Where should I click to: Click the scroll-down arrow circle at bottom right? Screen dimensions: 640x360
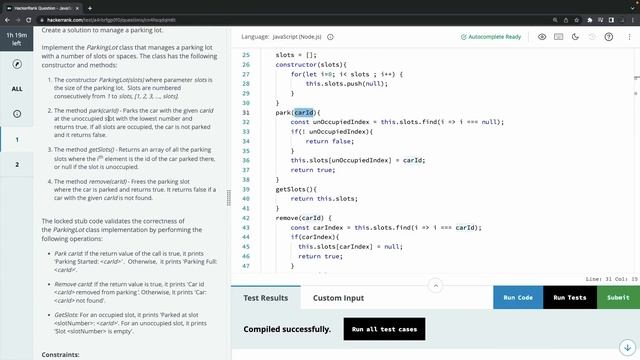[x=627, y=347]
